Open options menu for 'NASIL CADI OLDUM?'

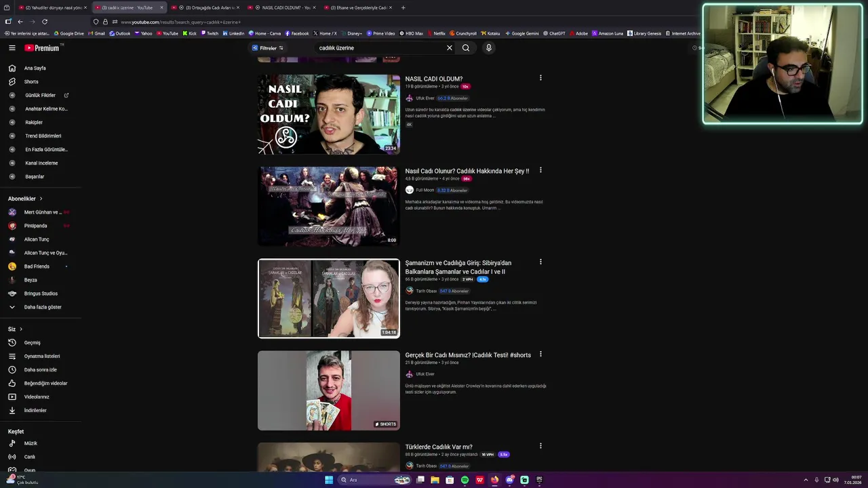[540, 78]
